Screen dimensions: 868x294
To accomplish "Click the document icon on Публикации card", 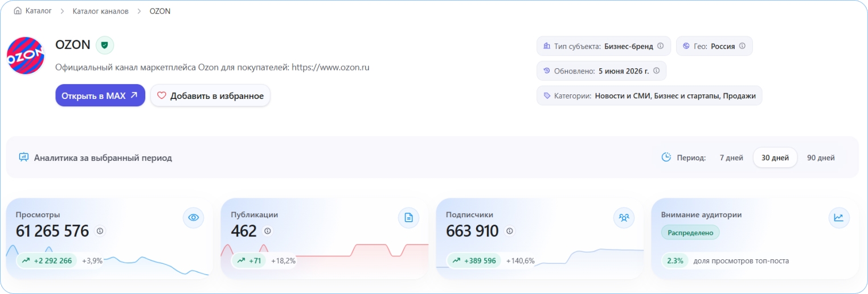I will tap(408, 217).
